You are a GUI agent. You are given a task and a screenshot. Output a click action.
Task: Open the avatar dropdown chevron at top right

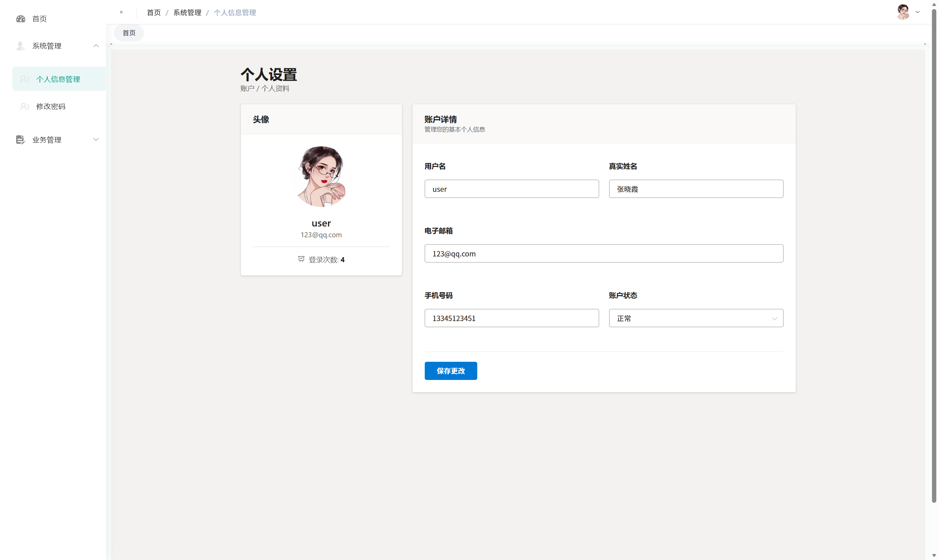coord(917,12)
